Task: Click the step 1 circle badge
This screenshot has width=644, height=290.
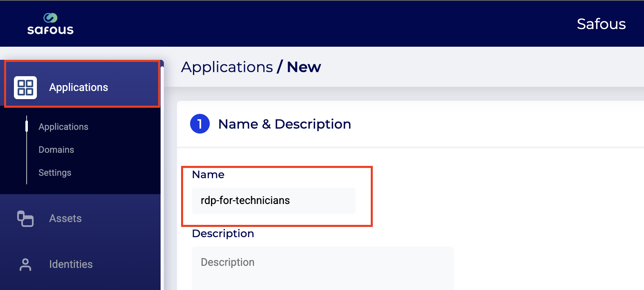Action: (x=200, y=124)
